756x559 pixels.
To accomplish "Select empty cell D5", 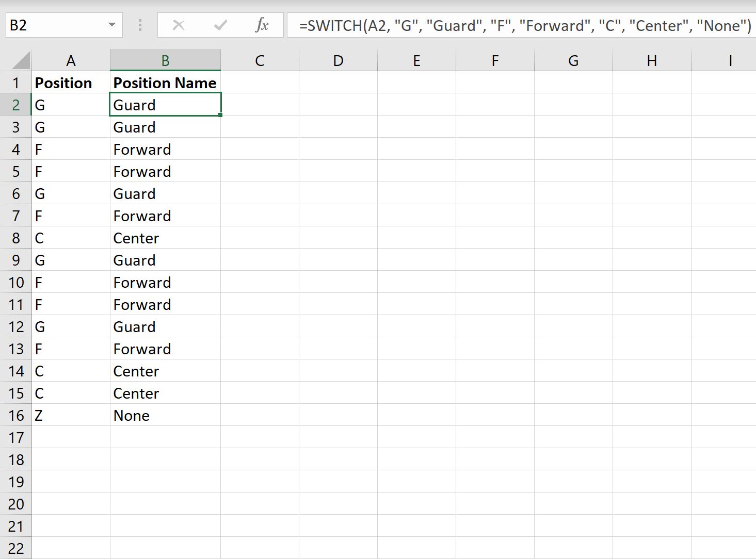I will [338, 171].
